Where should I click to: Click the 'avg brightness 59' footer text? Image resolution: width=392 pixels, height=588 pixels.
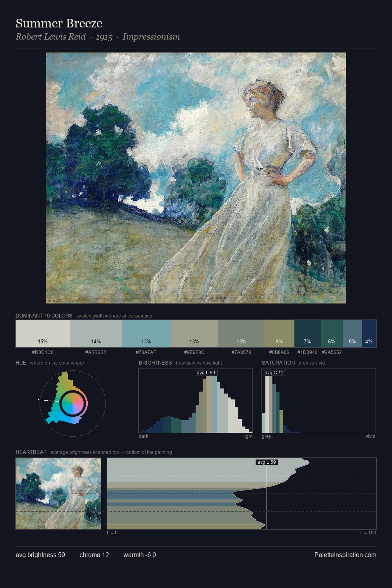click(x=40, y=555)
